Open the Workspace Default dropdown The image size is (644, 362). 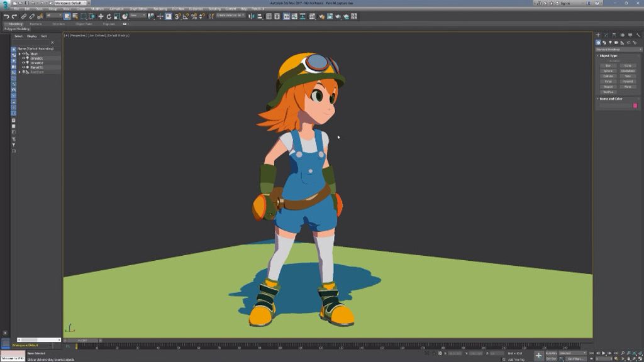pos(69,3)
